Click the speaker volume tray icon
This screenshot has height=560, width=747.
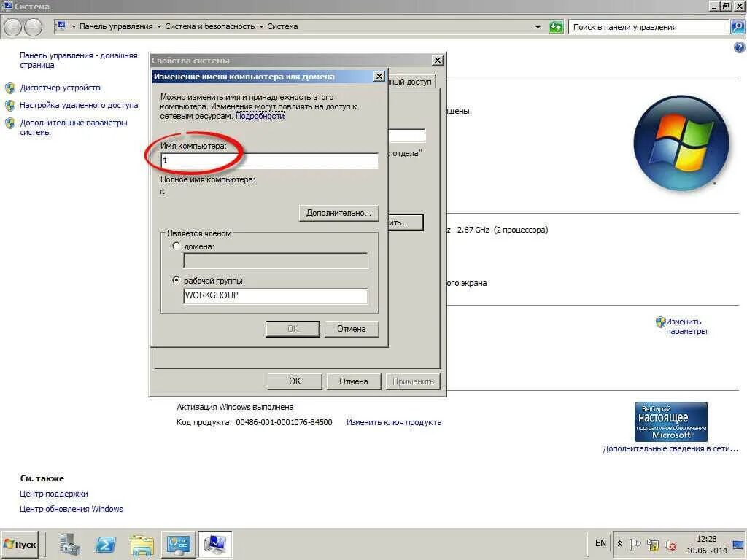pos(670,544)
